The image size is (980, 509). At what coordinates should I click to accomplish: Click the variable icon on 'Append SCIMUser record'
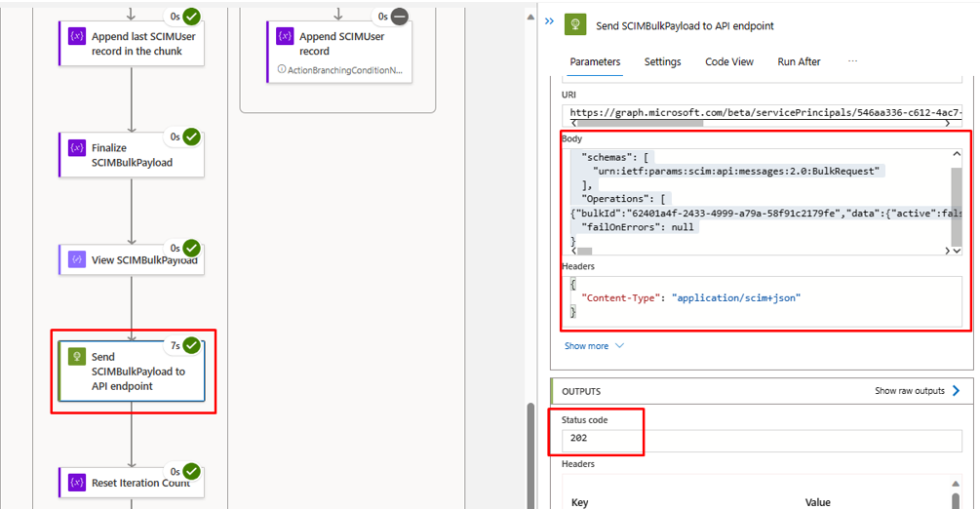click(285, 36)
